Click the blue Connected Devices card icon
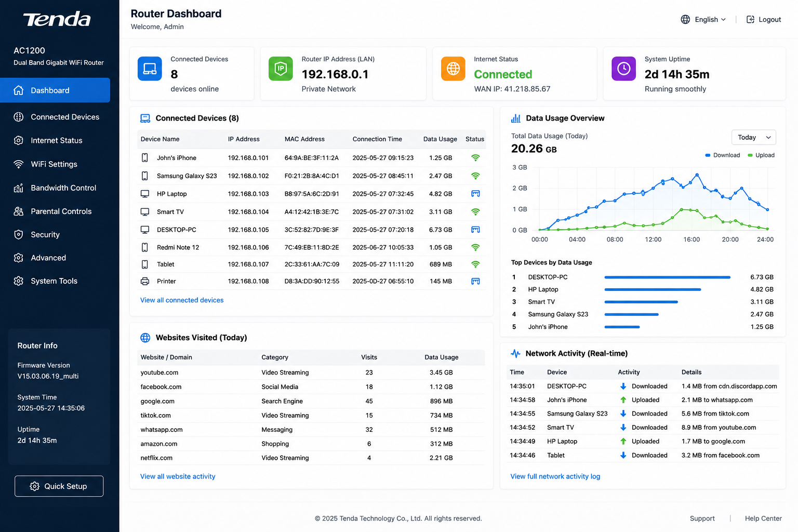798x532 pixels. point(150,69)
